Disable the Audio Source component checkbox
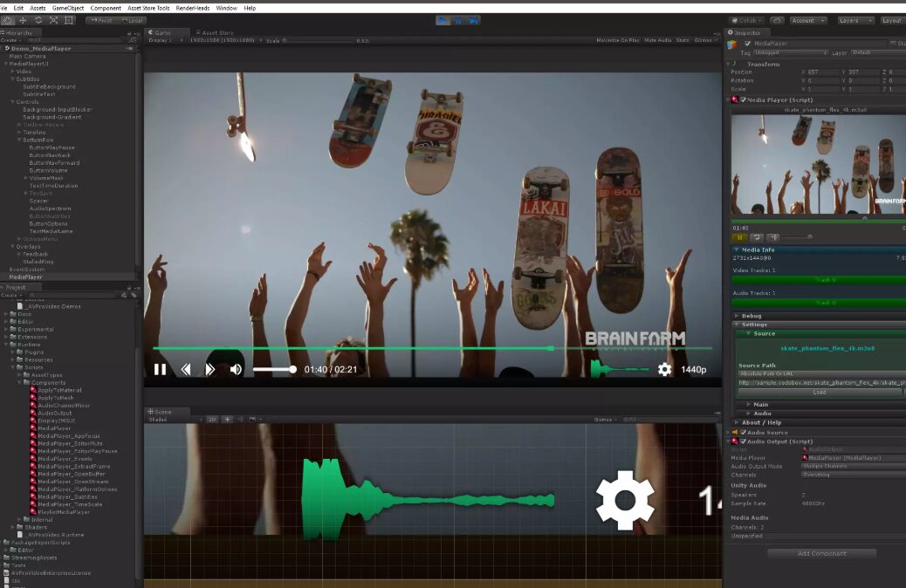 744,432
